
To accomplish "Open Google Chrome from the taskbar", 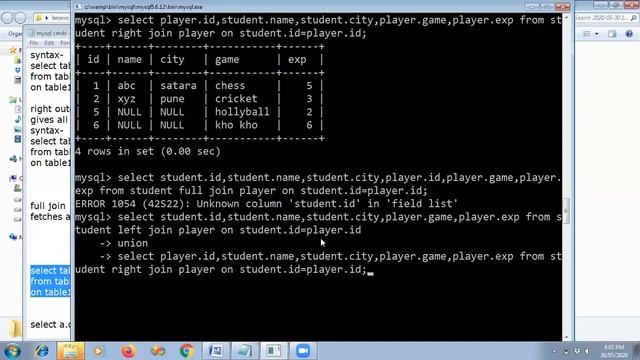I will tap(187, 351).
